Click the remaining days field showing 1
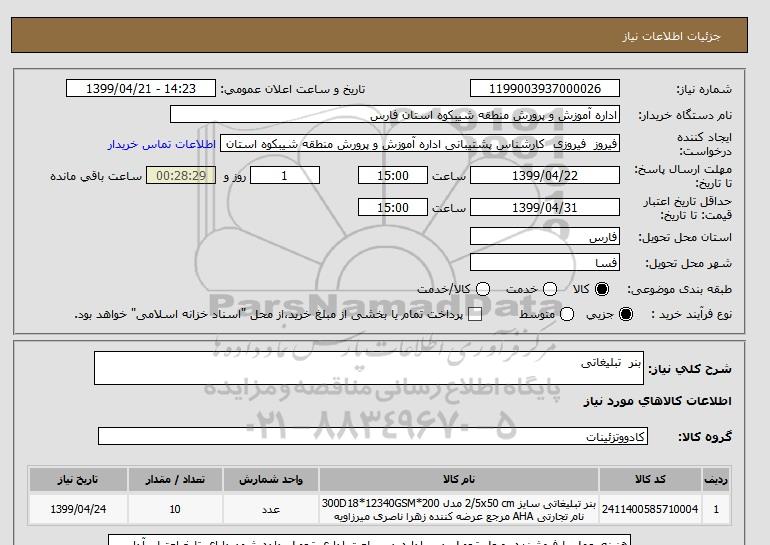This screenshot has width=770, height=545. pyautogui.click(x=285, y=175)
